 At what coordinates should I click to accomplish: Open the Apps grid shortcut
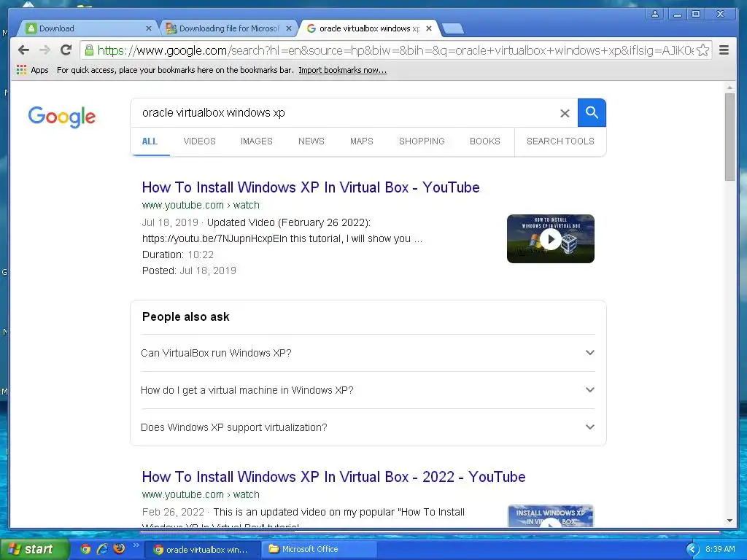pos(32,70)
